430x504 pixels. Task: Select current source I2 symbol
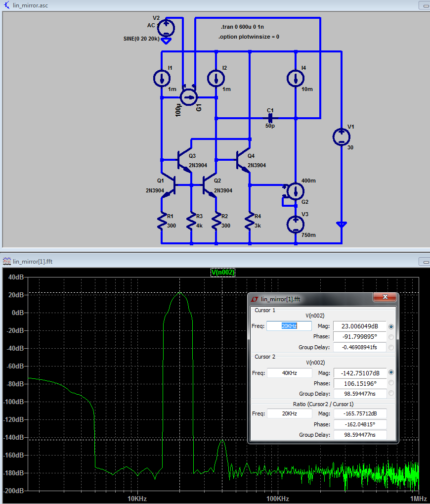(x=216, y=78)
